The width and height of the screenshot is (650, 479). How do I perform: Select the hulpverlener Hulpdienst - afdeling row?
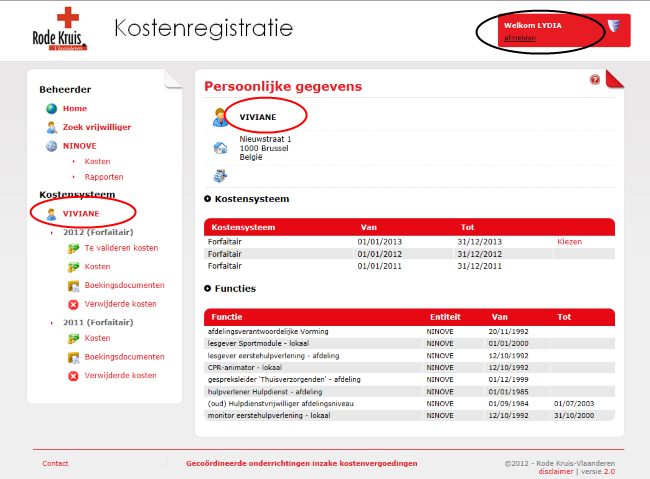pos(409,392)
